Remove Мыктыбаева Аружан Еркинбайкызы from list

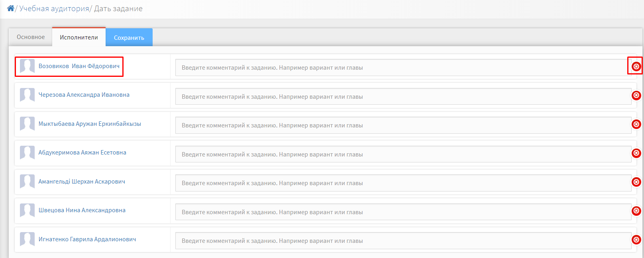click(636, 124)
